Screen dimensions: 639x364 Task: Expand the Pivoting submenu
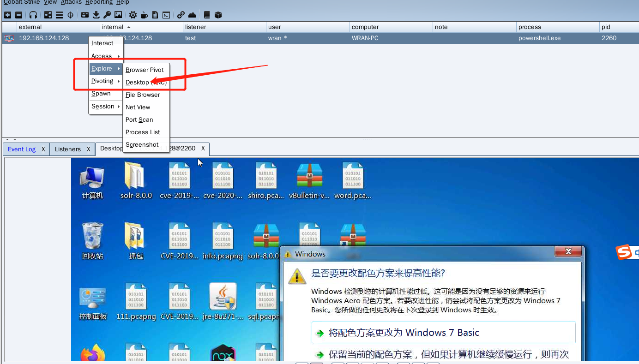tap(106, 81)
